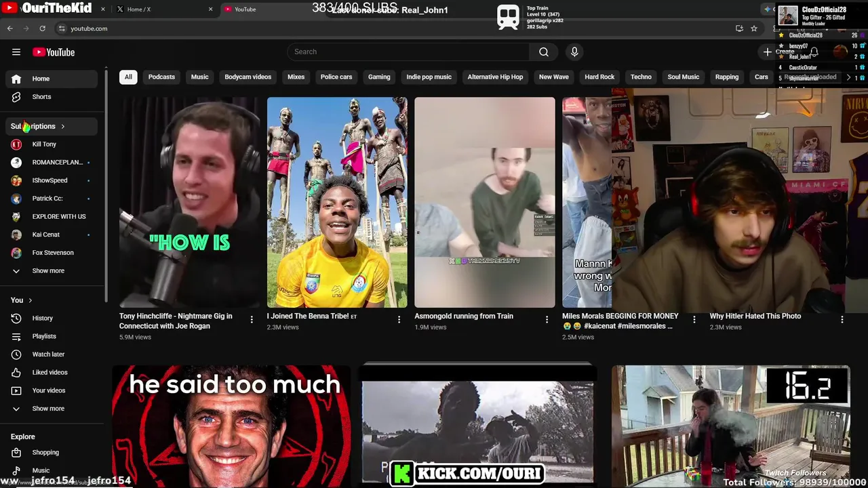This screenshot has height=488, width=868.
Task: Expand the Subscriptions section chevron
Action: point(62,126)
